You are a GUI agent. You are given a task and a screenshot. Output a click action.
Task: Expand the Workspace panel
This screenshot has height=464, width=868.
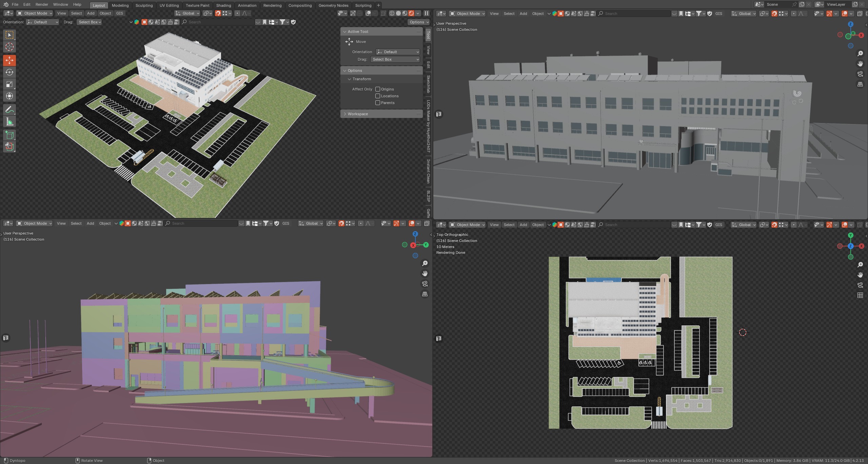pyautogui.click(x=358, y=114)
